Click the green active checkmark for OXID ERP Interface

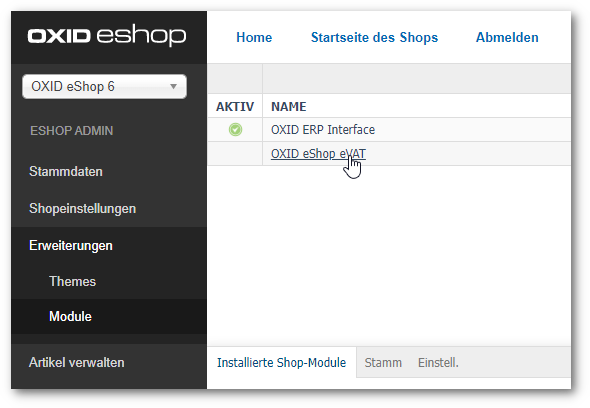(235, 130)
